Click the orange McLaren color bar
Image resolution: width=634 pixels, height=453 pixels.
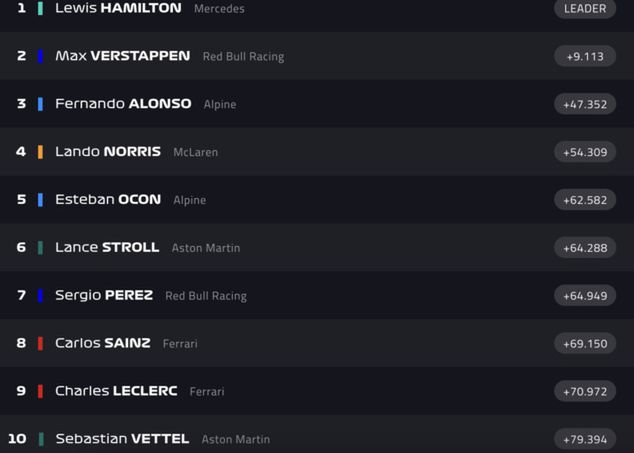[40, 152]
